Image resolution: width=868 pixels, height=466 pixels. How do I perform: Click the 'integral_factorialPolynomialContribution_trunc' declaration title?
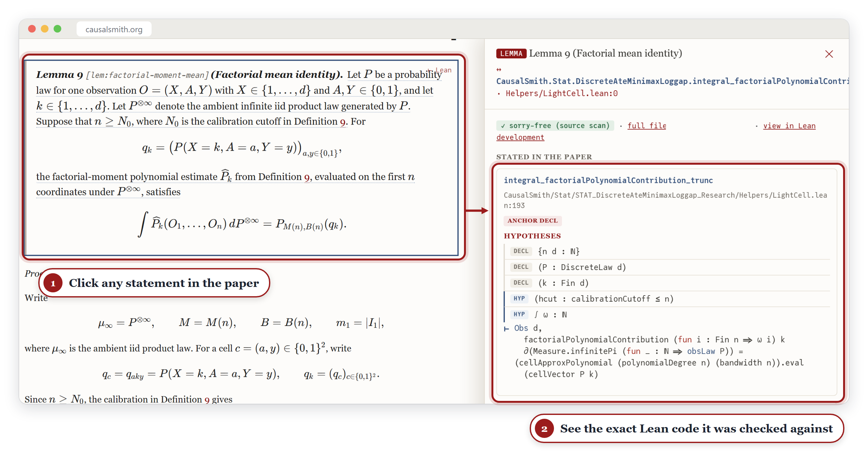click(608, 180)
